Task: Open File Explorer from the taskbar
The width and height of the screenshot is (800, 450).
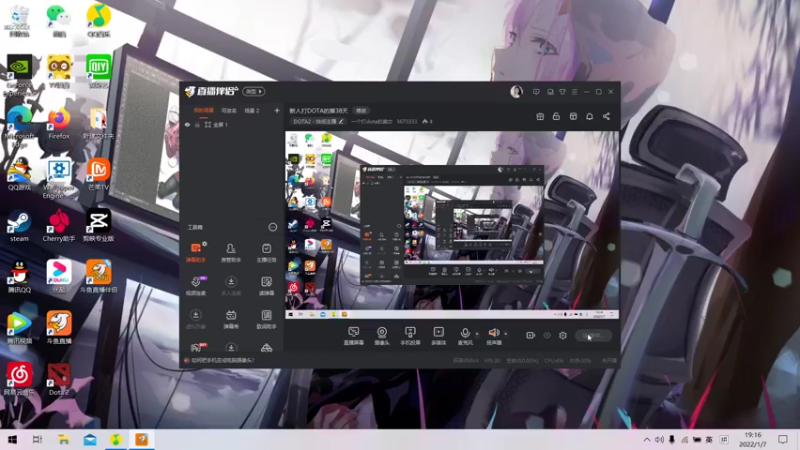Action: [63, 439]
